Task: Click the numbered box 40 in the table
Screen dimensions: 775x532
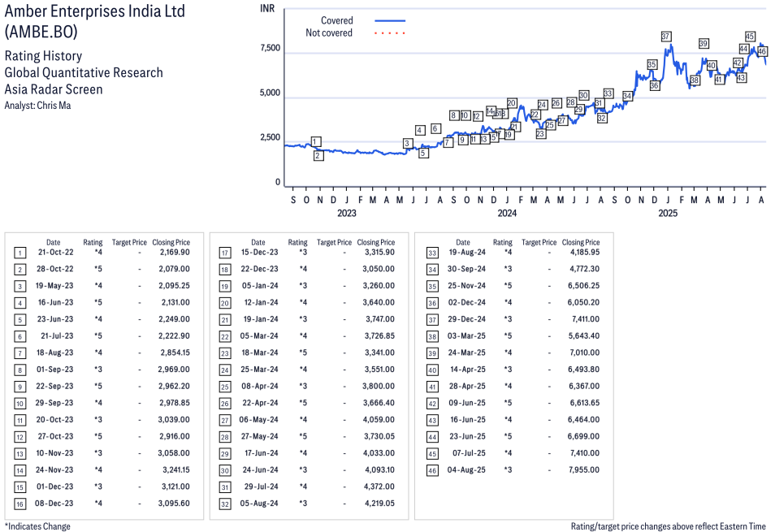Action: (432, 370)
